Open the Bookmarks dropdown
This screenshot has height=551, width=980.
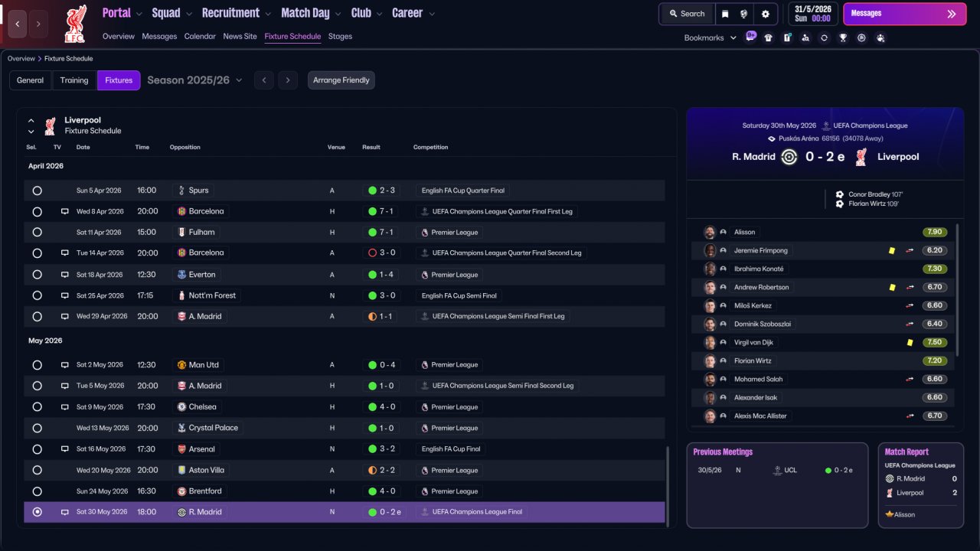coord(710,37)
